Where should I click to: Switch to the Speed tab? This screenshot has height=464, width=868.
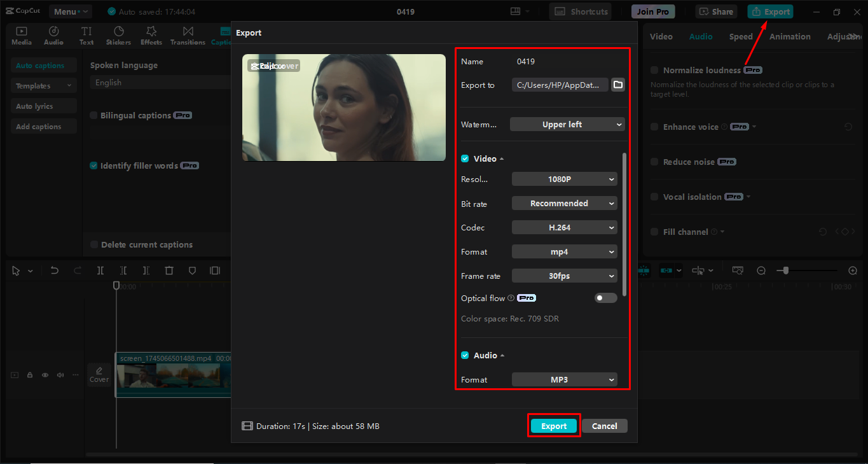tap(741, 37)
